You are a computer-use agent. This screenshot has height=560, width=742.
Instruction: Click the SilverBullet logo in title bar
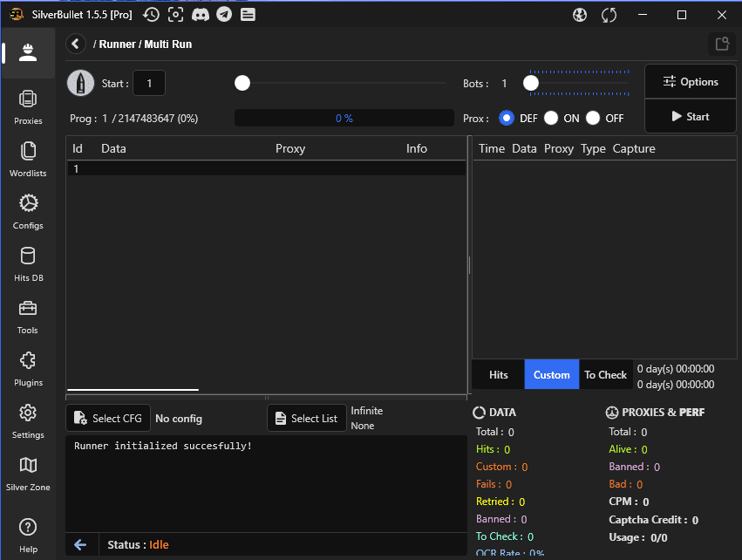pyautogui.click(x=17, y=15)
